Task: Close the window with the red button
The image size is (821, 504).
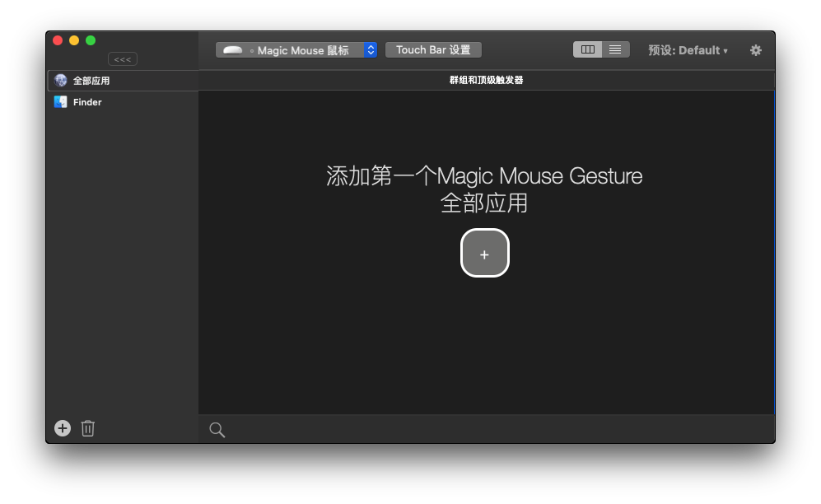Action: 58,41
